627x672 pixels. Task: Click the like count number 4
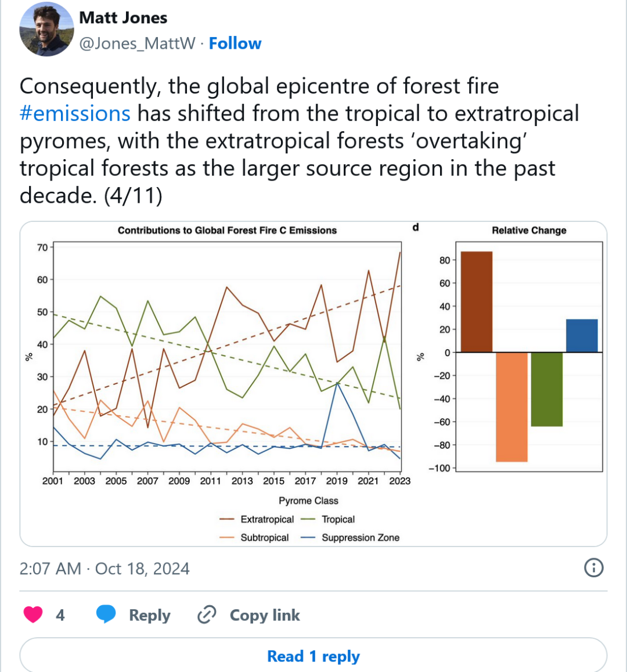[x=60, y=615]
